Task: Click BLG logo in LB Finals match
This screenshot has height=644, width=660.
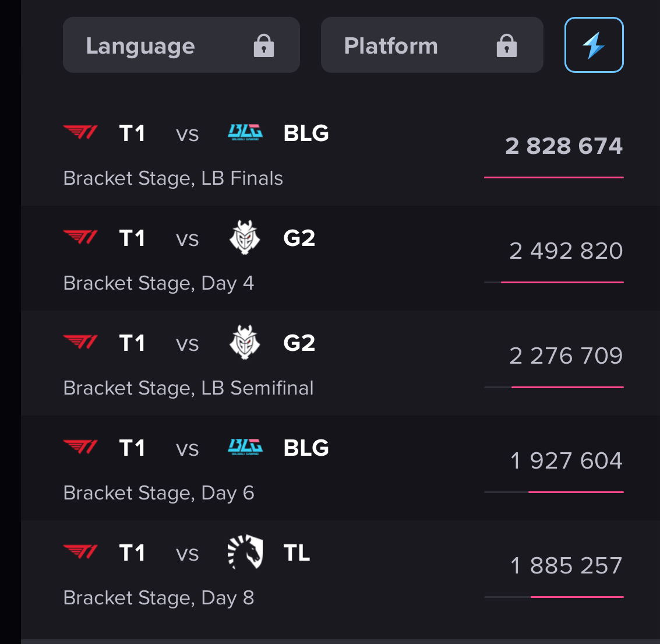Action: coord(245,132)
